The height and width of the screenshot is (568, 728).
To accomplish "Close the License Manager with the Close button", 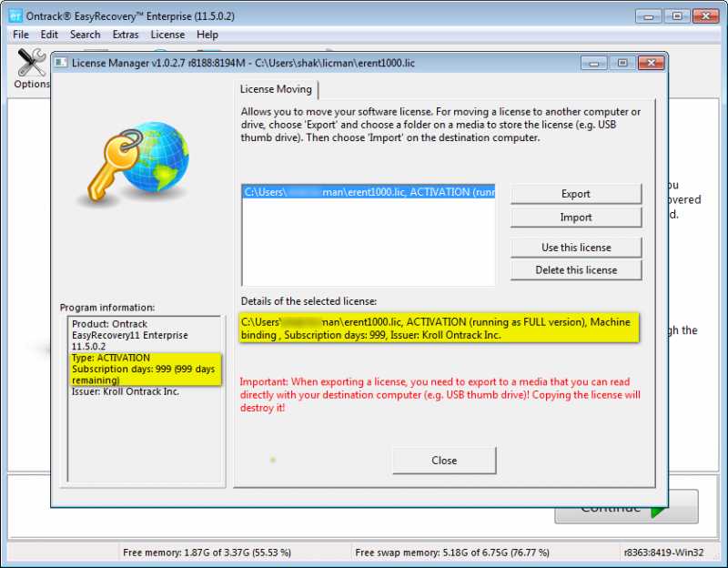I will [x=443, y=461].
